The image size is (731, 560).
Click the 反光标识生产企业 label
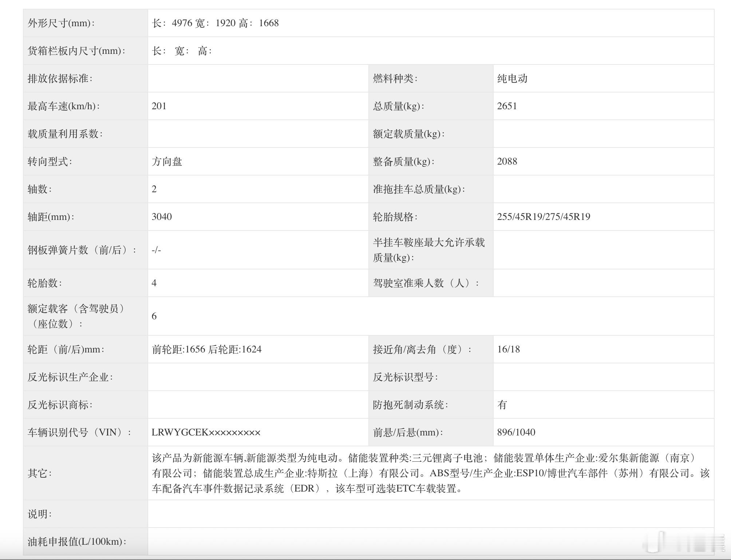70,377
